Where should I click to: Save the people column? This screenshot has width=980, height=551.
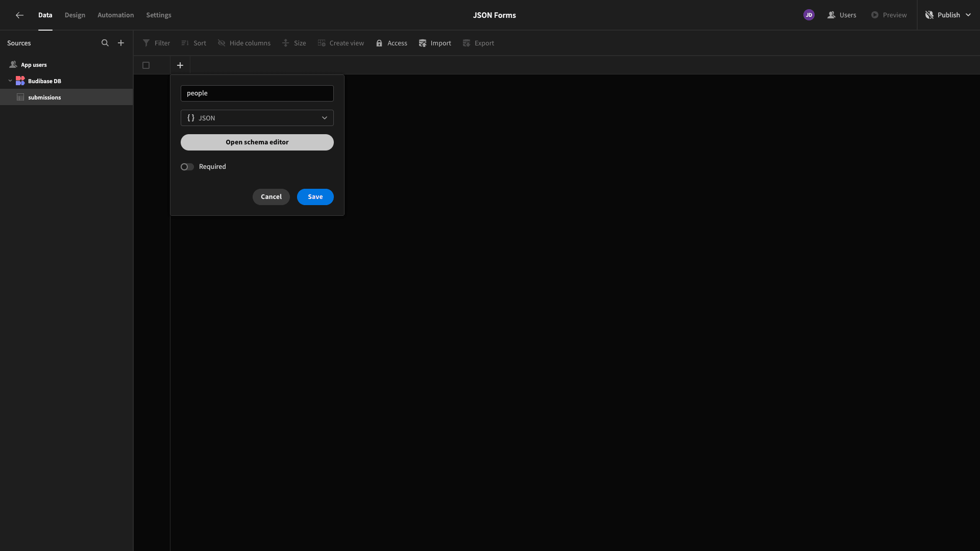[x=315, y=197]
